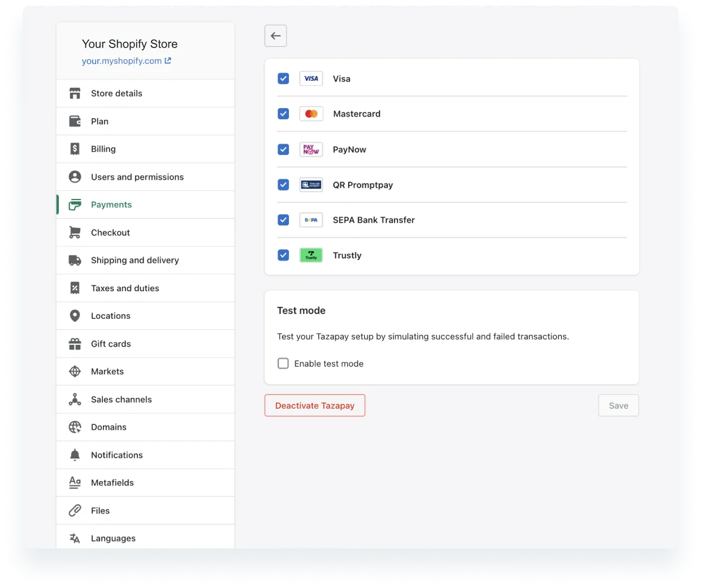
Task: Click the QR Promptpay label text
Action: pyautogui.click(x=363, y=185)
